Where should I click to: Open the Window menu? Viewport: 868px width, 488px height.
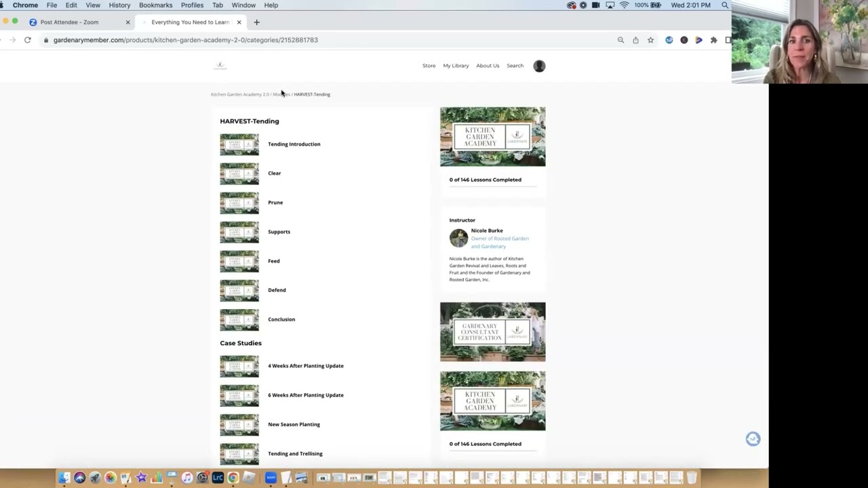pos(243,5)
